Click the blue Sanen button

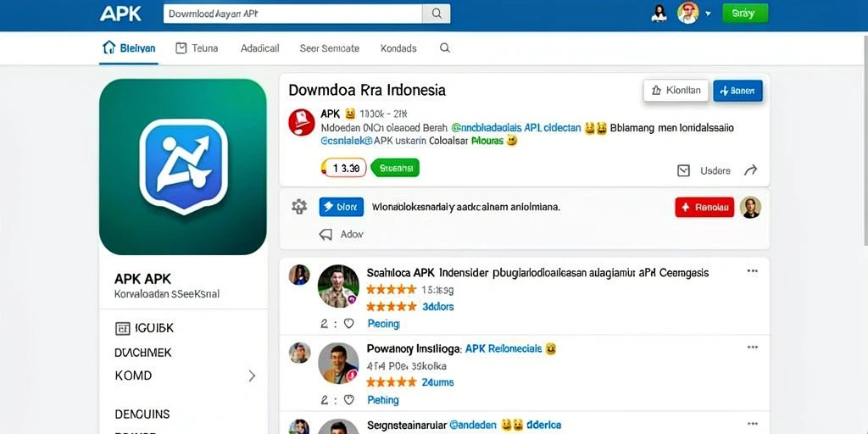[738, 91]
